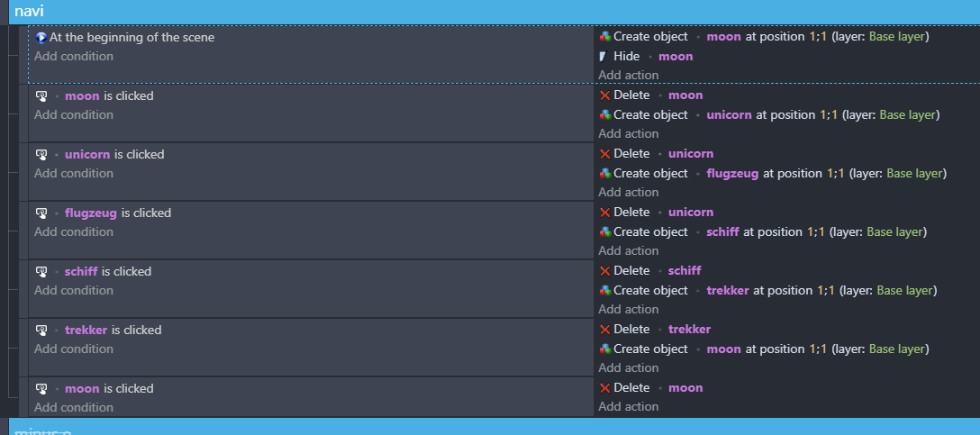The image size is (980, 435).
Task: Select the "Create object trekker" action text
Action: tap(650, 290)
